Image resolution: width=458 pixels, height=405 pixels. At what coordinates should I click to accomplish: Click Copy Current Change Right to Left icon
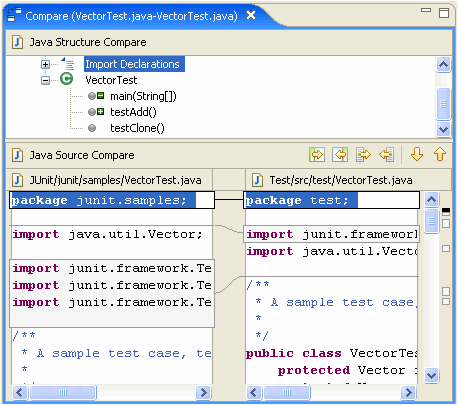coord(387,155)
